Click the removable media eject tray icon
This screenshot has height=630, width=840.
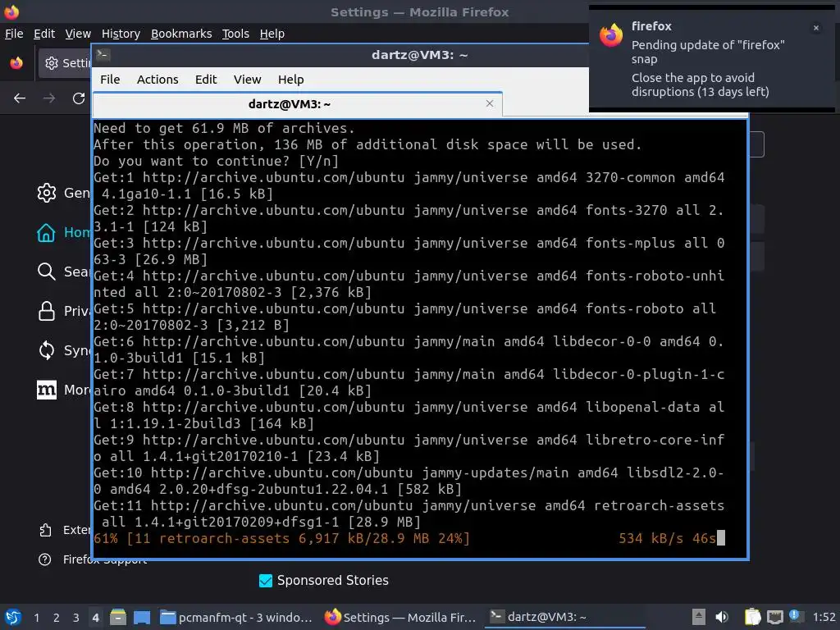click(699, 617)
